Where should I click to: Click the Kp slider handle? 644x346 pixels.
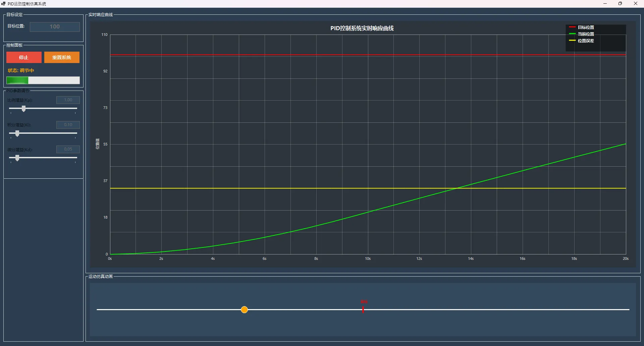click(23, 109)
